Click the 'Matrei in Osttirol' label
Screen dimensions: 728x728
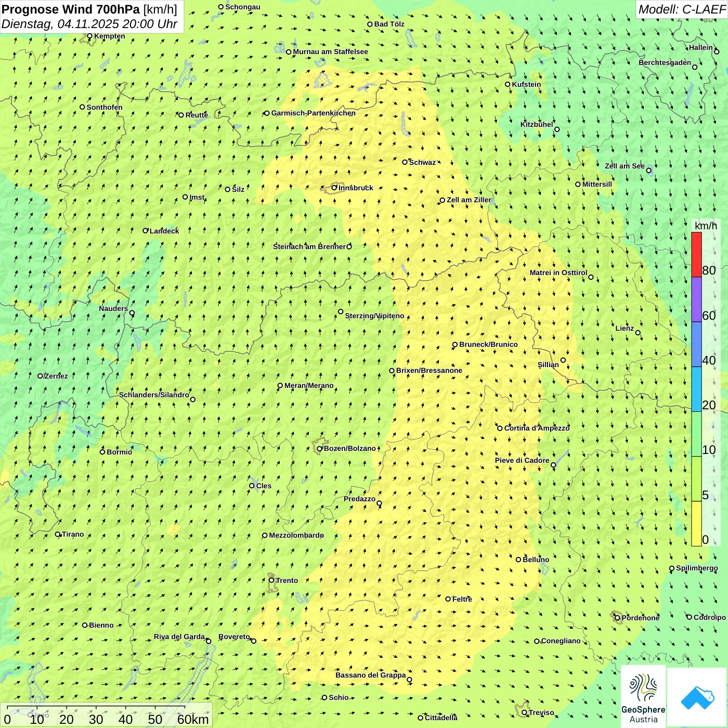[558, 272]
